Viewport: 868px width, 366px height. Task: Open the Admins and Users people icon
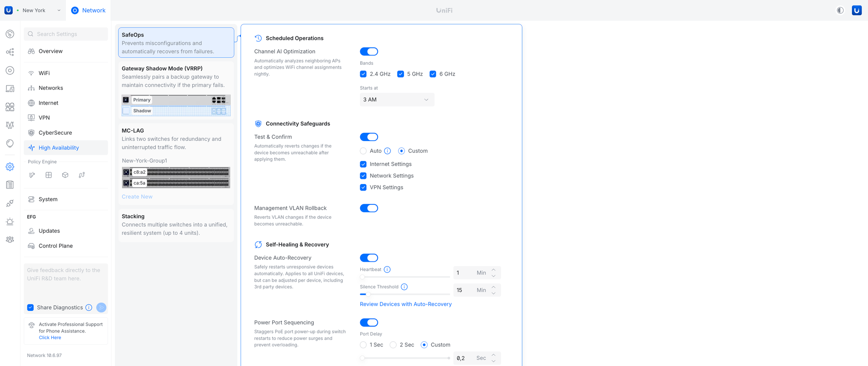point(10,240)
